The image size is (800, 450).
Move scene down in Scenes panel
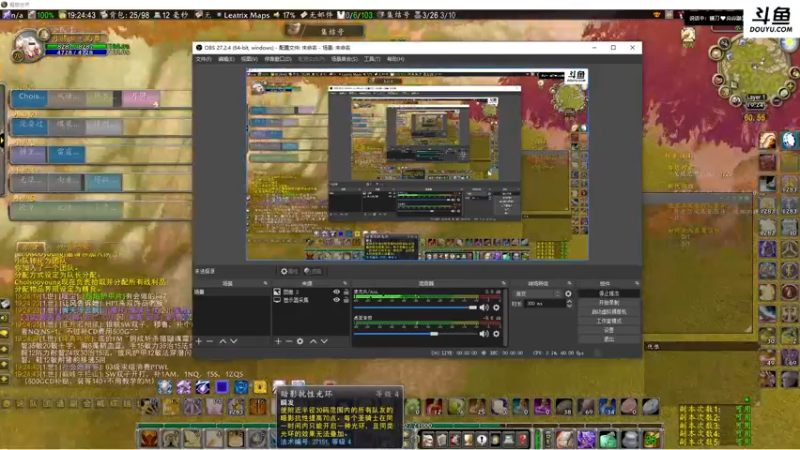234,341
